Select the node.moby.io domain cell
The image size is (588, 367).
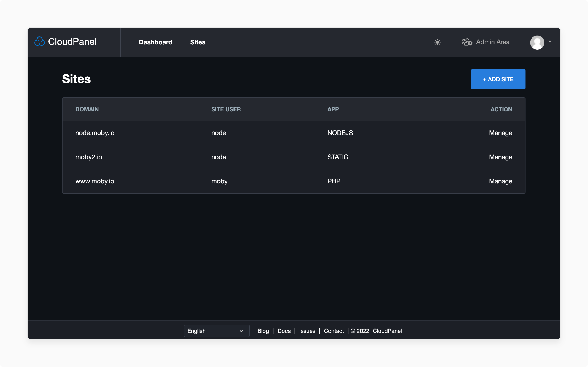click(x=95, y=133)
